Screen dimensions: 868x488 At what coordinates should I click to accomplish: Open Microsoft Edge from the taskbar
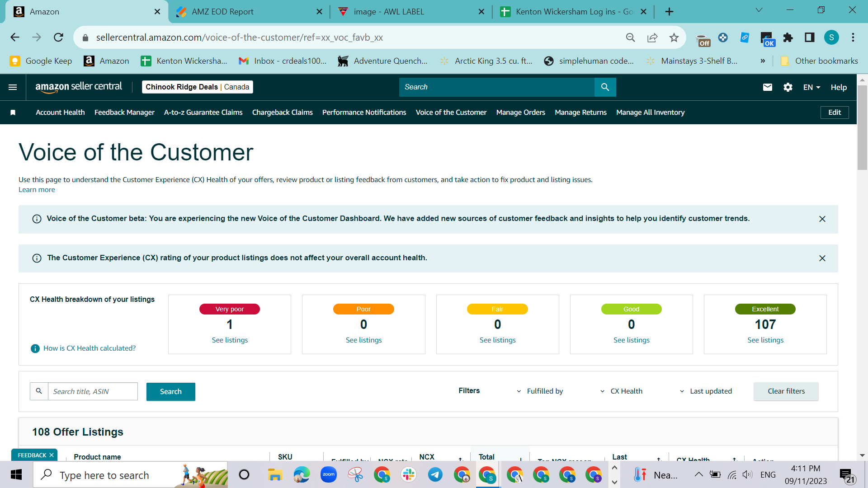(302, 475)
